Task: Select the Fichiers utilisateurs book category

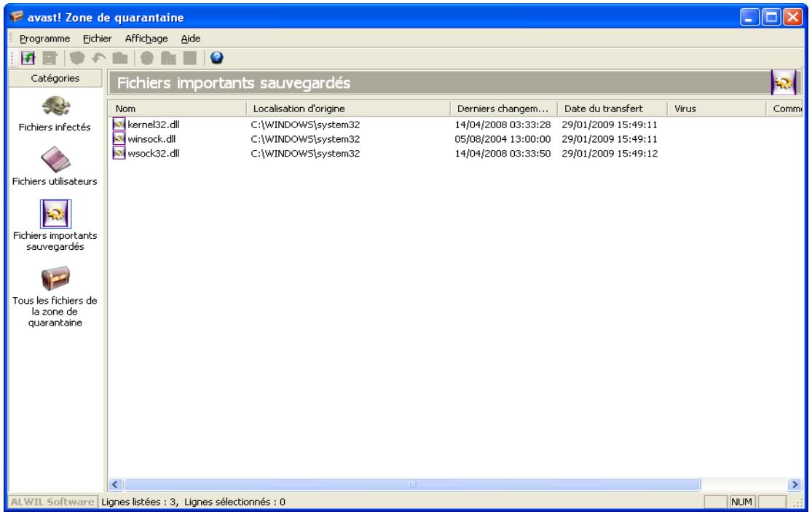Action: pos(55,159)
